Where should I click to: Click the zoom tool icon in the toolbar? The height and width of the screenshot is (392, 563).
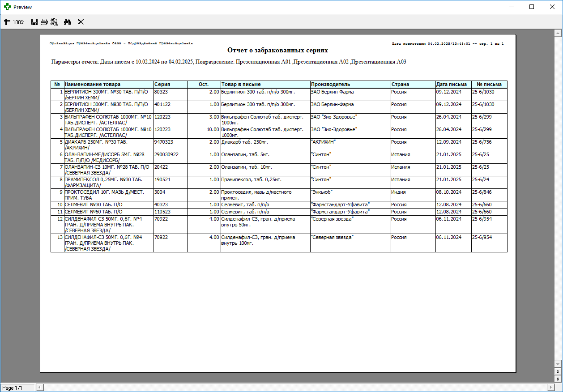[7, 22]
